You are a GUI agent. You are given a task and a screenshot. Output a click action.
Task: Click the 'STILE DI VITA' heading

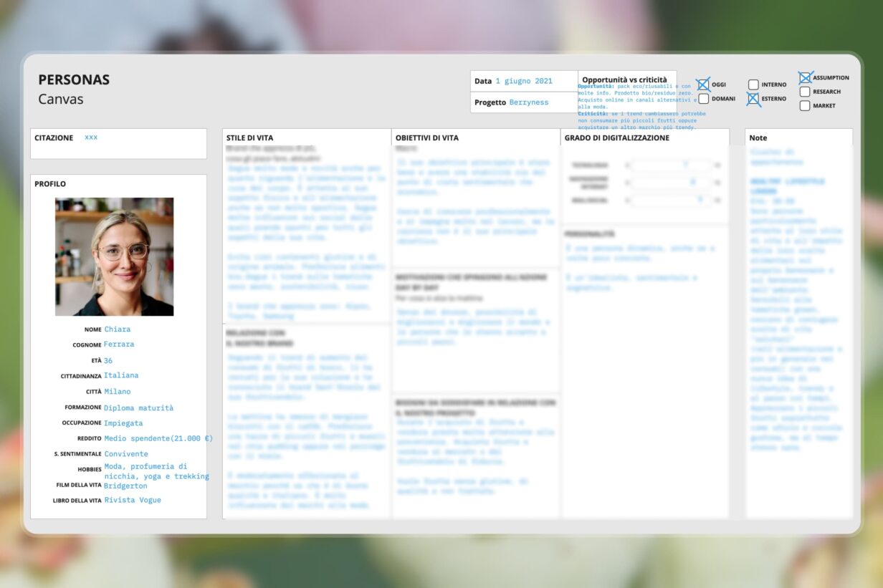click(x=249, y=138)
